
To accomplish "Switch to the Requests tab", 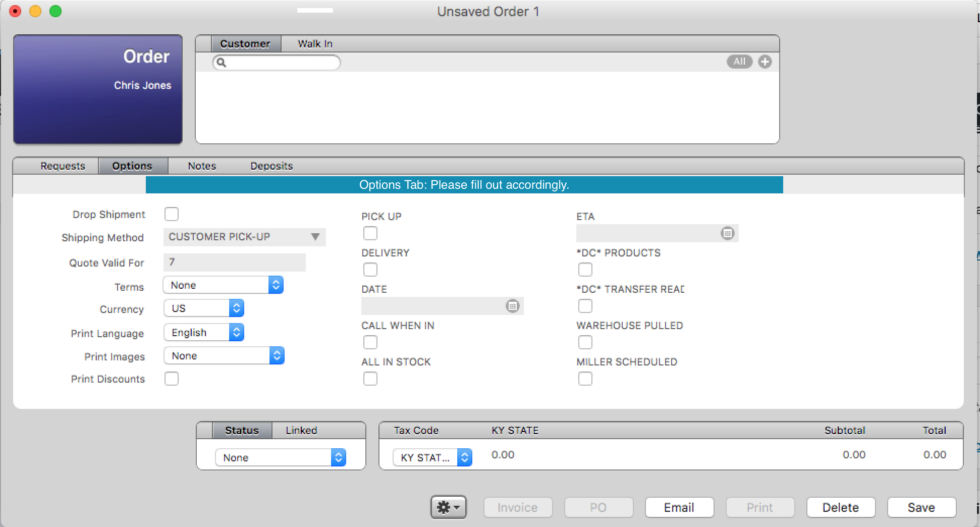I will click(x=63, y=166).
